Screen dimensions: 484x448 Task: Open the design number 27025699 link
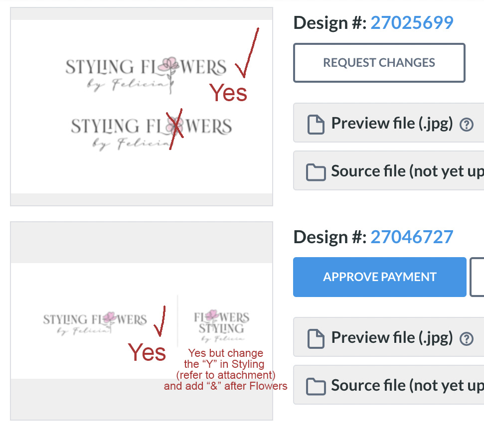tap(412, 22)
